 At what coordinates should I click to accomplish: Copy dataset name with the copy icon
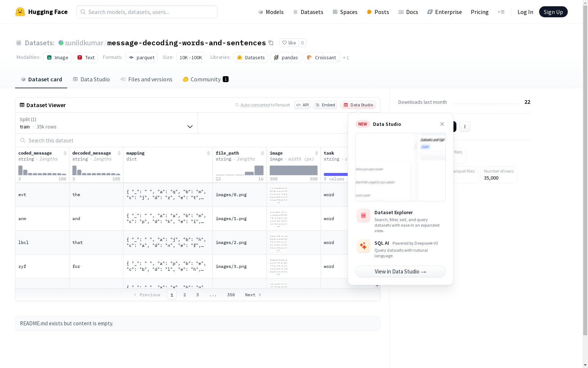coord(271,43)
